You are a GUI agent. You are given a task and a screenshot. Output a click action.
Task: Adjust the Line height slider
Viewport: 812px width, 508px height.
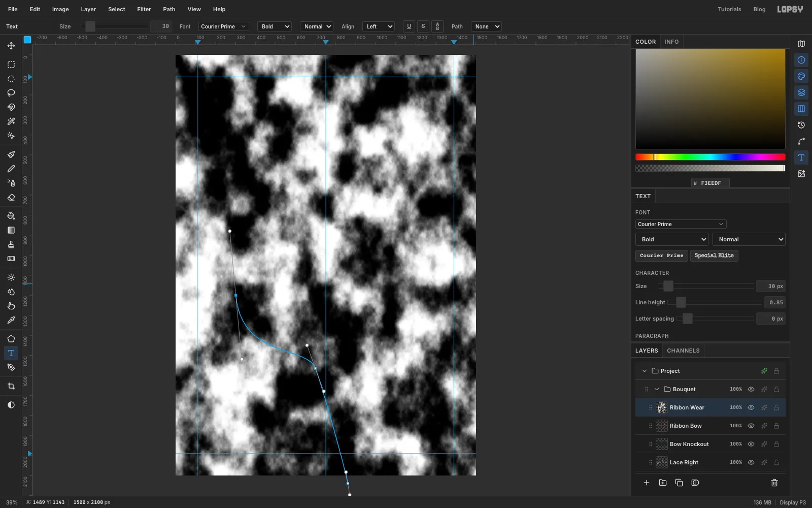coord(715,302)
